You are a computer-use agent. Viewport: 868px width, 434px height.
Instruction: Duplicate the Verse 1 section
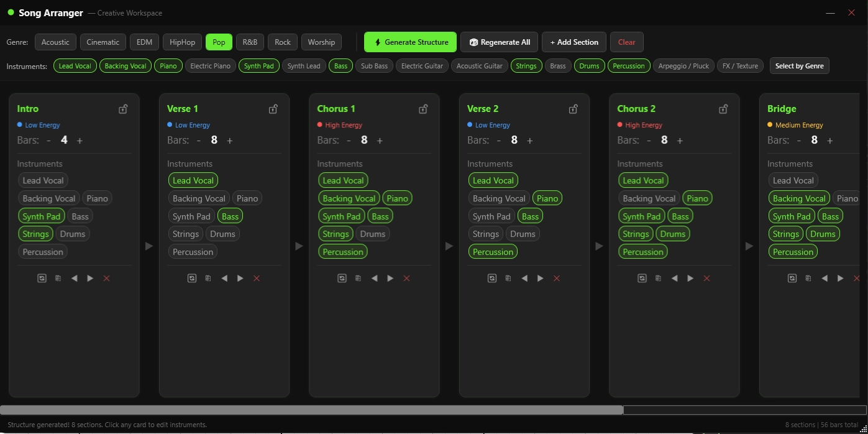[x=208, y=278]
